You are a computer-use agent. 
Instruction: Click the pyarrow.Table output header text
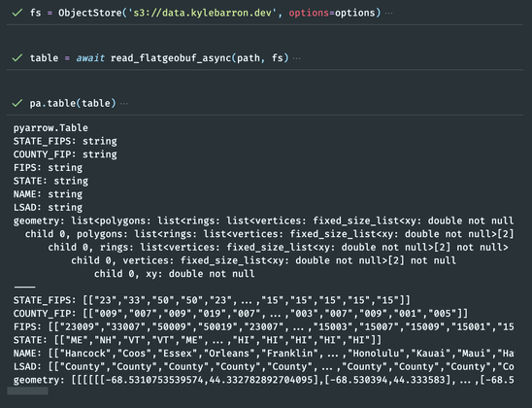tap(50, 128)
